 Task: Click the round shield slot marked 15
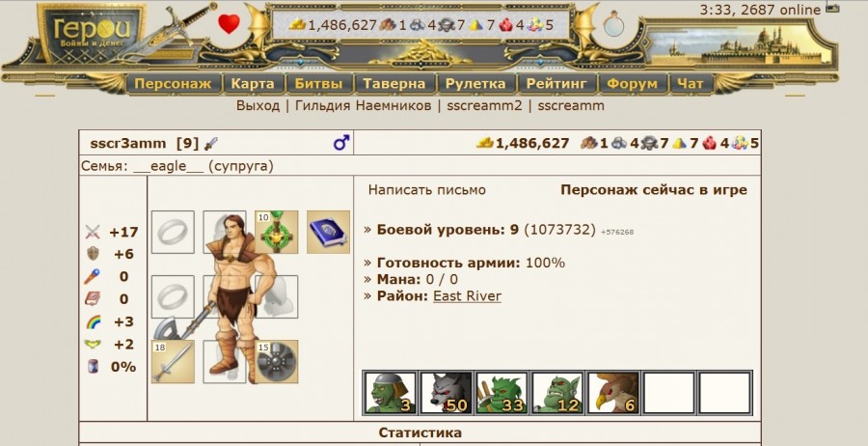[x=276, y=362]
